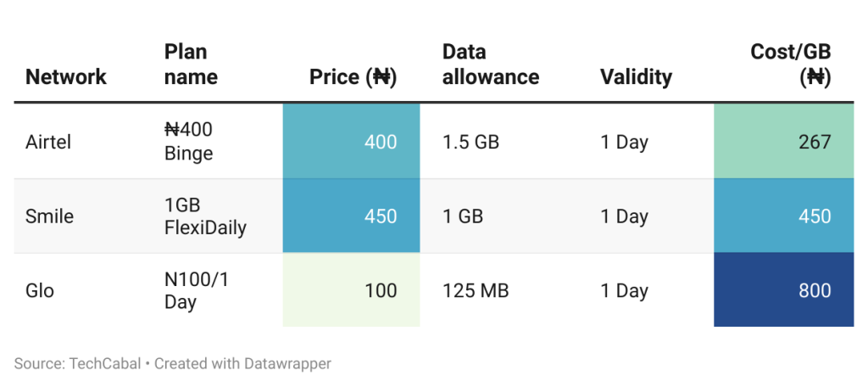The width and height of the screenshot is (868, 387).
Task: Click the mint green 267 cost cell
Action: point(783,142)
